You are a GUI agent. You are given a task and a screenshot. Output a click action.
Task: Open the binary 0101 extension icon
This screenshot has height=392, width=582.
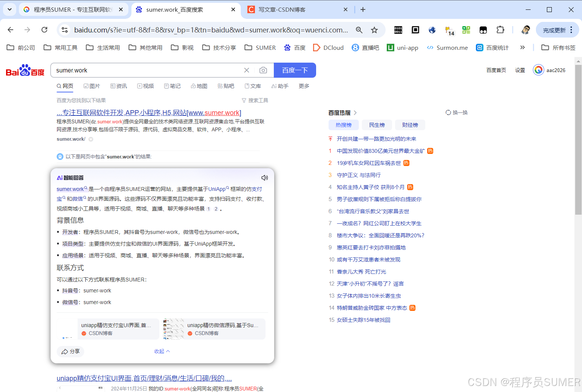(x=398, y=30)
